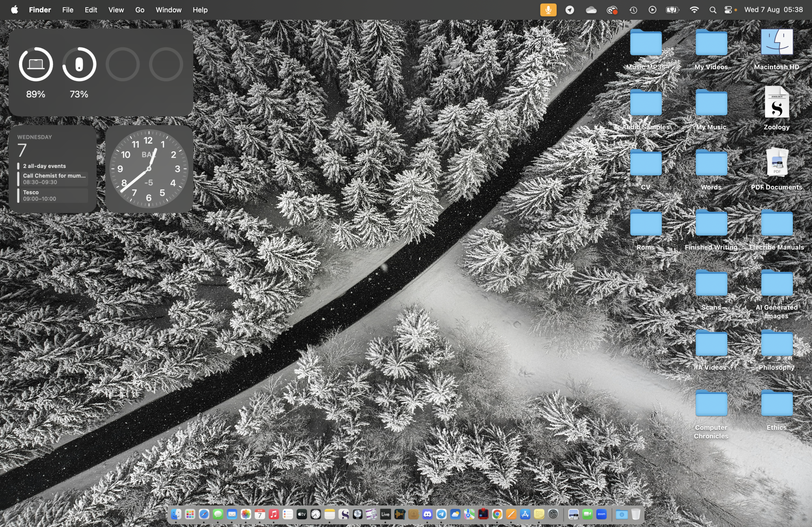Open the Trash in the Dock
The height and width of the screenshot is (527, 812).
pyautogui.click(x=636, y=514)
